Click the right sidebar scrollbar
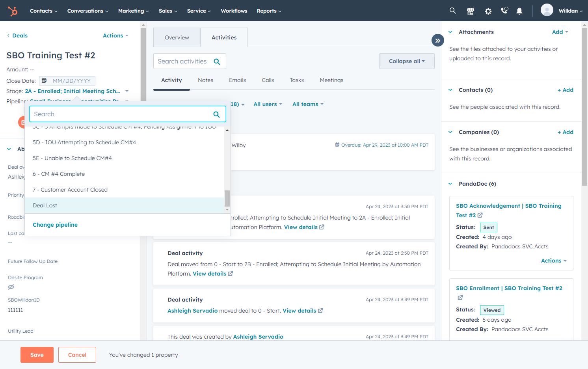This screenshot has width=588, height=369. coord(585,106)
